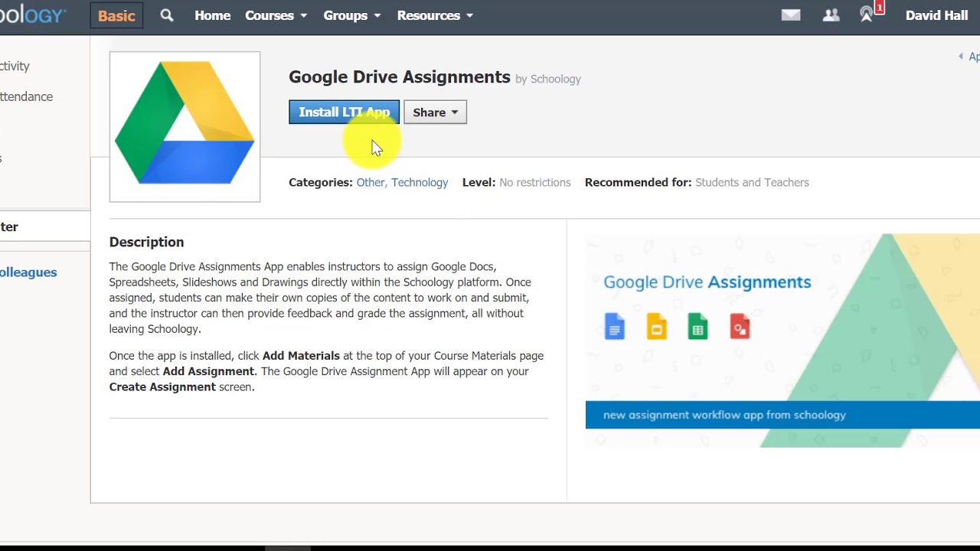Click 'new assignment workflow app from schoology' bar

[x=782, y=415]
